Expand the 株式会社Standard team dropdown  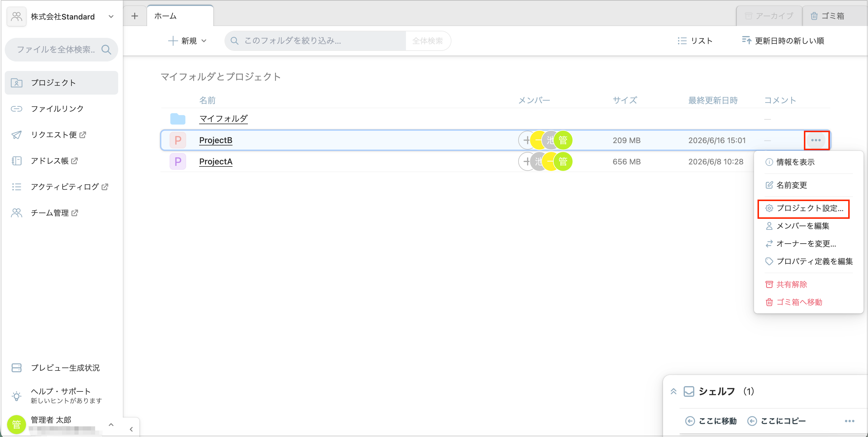pos(111,17)
